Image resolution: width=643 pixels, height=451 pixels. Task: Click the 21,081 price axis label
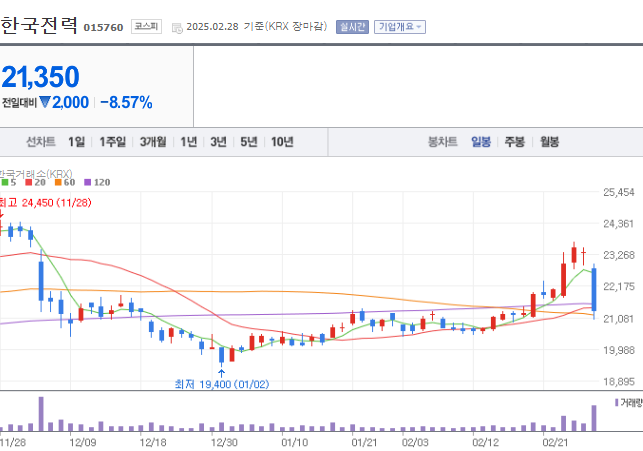(x=618, y=319)
